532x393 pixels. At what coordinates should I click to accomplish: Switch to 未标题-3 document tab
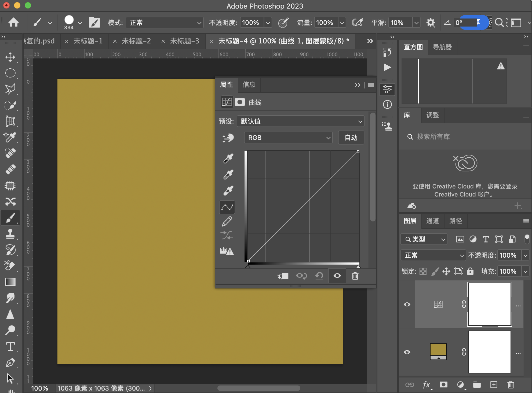pyautogui.click(x=185, y=41)
